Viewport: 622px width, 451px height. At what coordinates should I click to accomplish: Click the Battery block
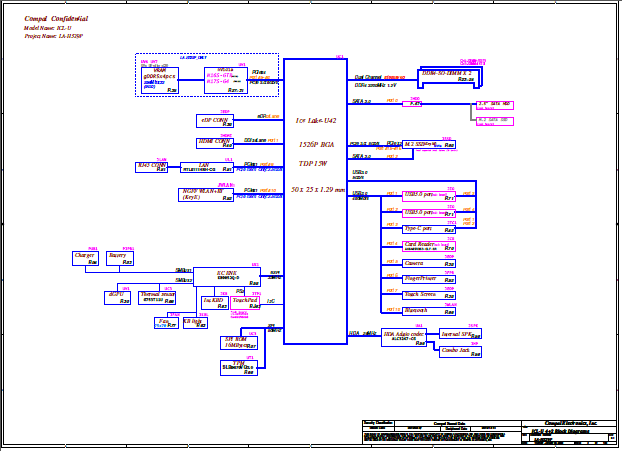coord(121,258)
